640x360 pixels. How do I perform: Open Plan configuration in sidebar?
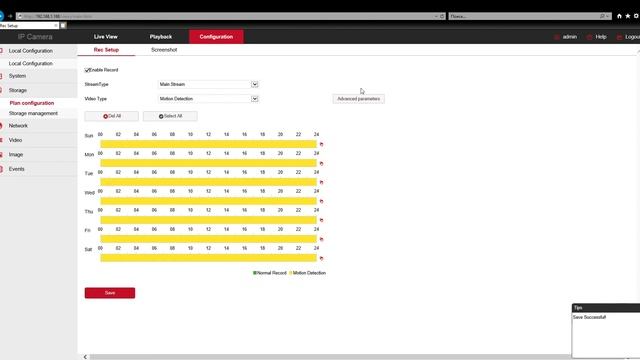32,103
